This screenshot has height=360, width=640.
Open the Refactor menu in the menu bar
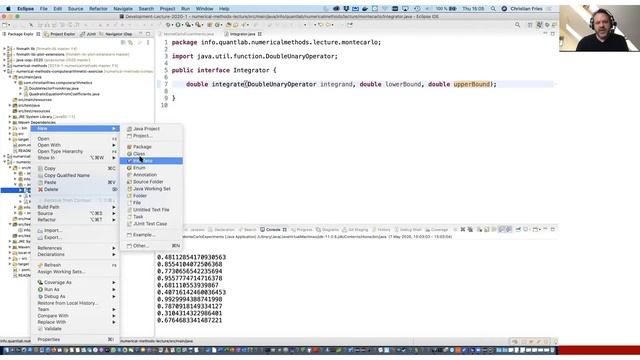[x=98, y=9]
